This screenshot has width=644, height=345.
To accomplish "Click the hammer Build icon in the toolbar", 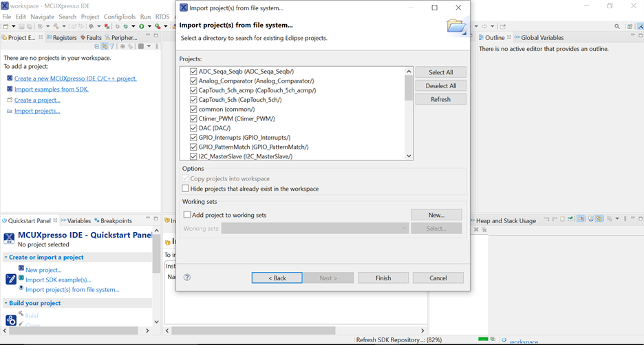I will [56, 26].
